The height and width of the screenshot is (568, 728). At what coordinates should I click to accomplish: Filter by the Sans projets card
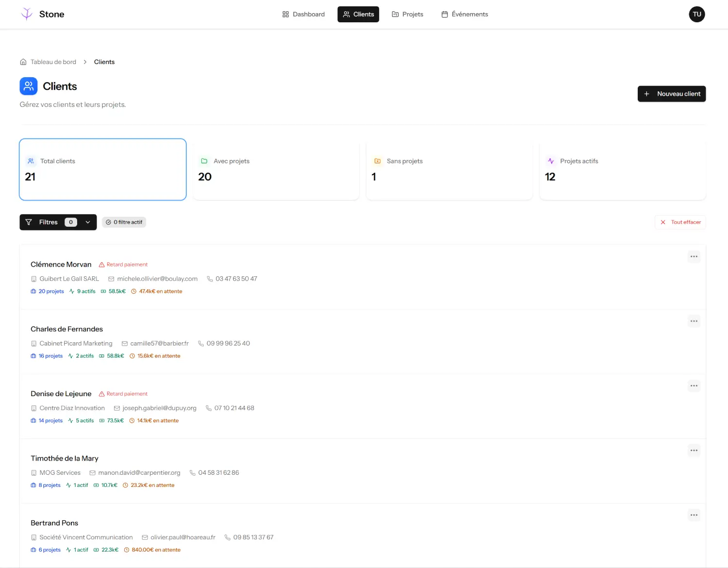449,169
